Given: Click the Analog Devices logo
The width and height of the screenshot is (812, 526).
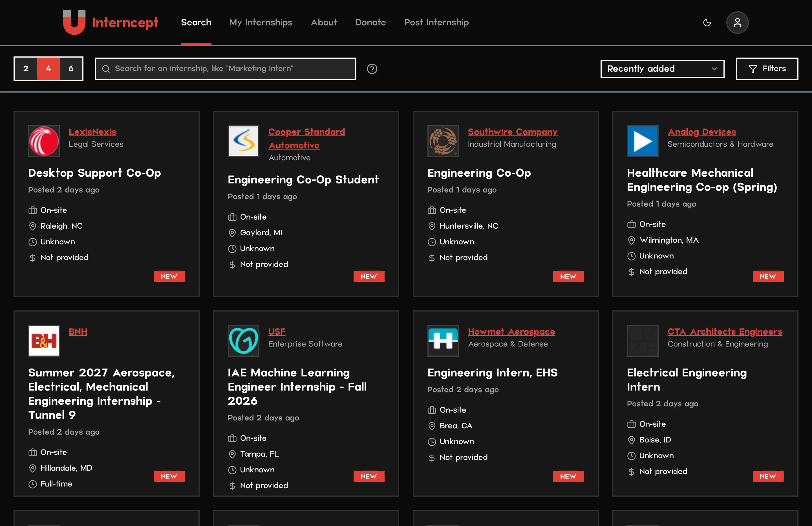Looking at the screenshot, I should pos(643,141).
